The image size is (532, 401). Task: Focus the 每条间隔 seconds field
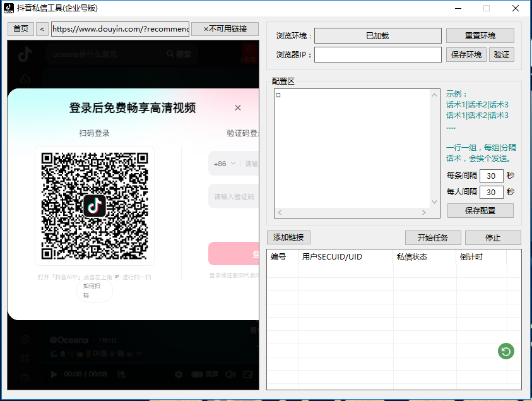[491, 176]
